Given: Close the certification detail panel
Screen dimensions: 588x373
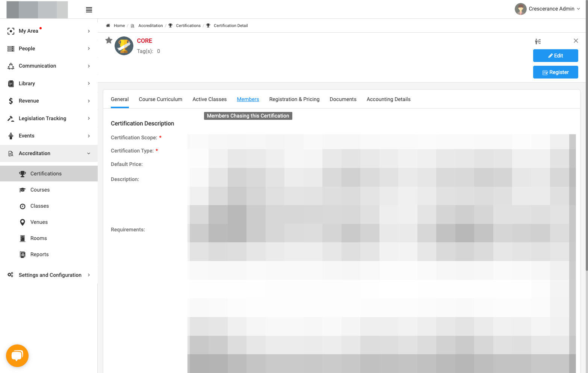Looking at the screenshot, I should click(x=576, y=41).
